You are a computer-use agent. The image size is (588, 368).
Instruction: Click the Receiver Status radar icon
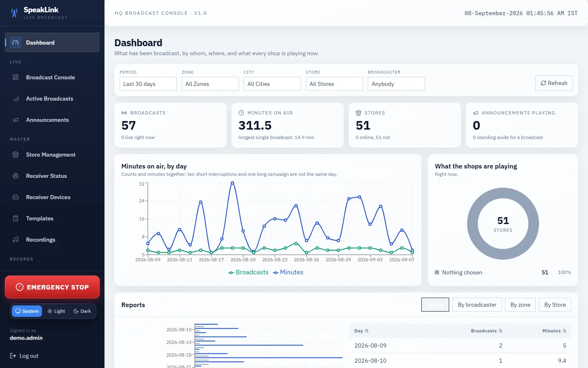point(16,176)
